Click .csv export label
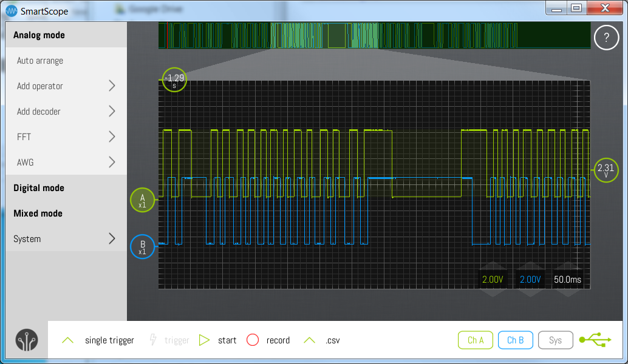The height and width of the screenshot is (364, 628). (332, 340)
